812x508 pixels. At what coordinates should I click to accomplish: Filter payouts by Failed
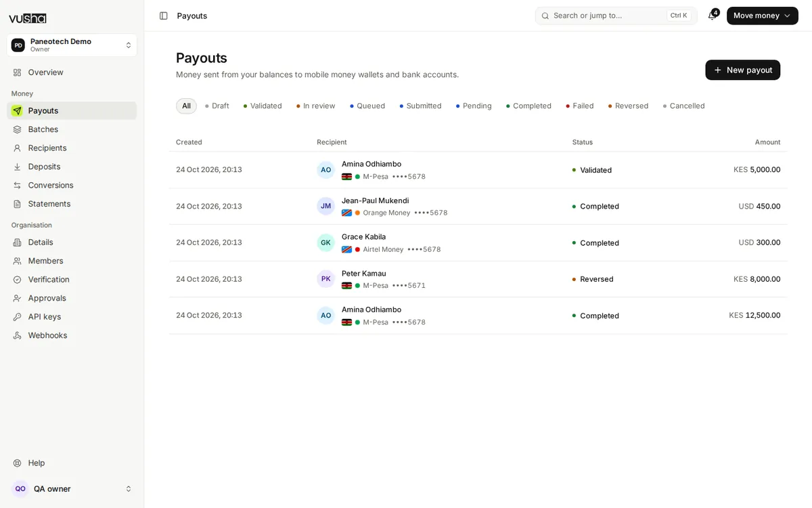[580, 106]
